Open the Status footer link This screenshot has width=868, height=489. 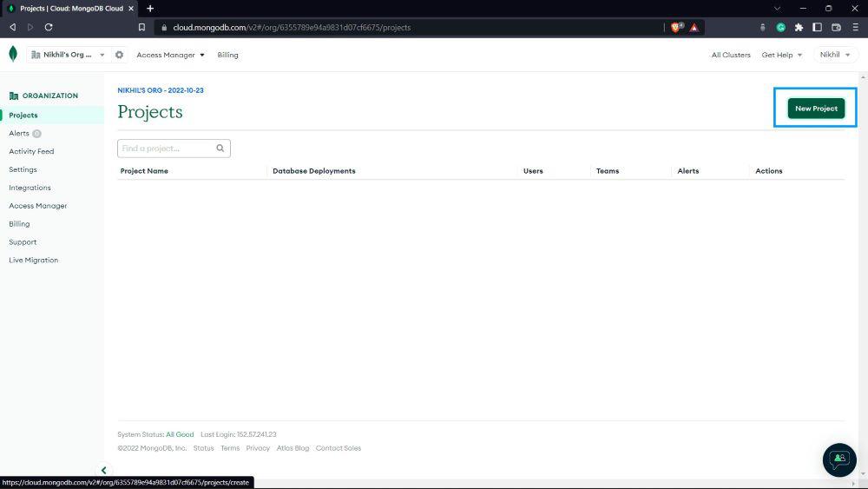(203, 448)
